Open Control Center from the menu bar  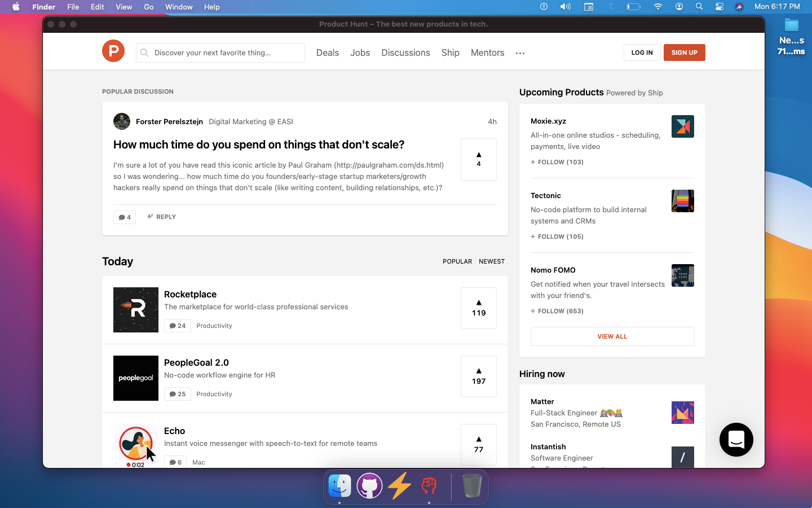point(719,7)
